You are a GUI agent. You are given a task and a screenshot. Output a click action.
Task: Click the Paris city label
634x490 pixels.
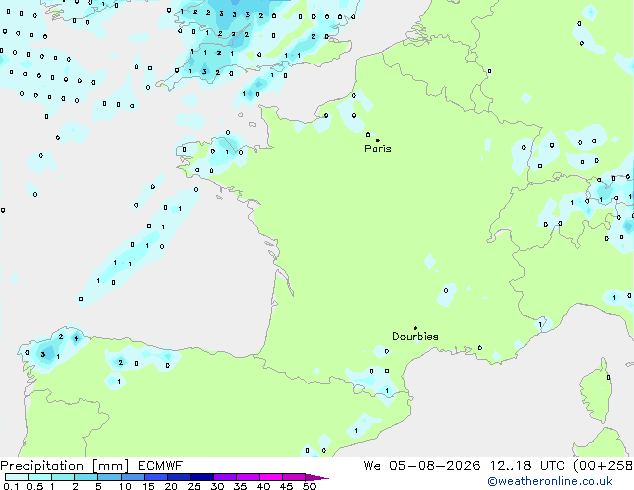coord(378,149)
